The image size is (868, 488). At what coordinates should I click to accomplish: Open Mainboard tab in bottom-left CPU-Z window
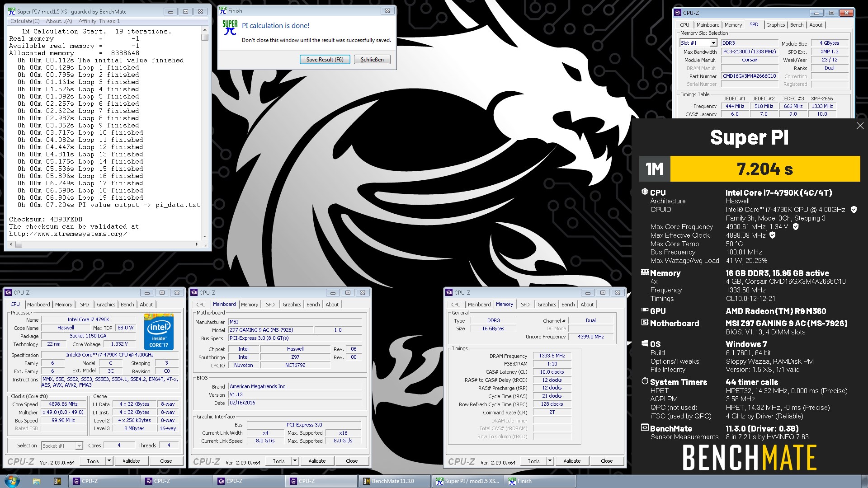click(x=38, y=305)
